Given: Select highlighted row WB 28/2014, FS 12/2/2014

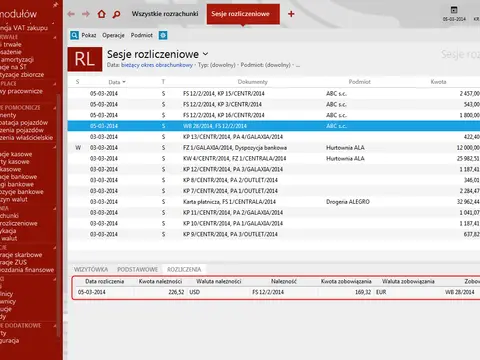Looking at the screenshot, I should [x=274, y=126].
